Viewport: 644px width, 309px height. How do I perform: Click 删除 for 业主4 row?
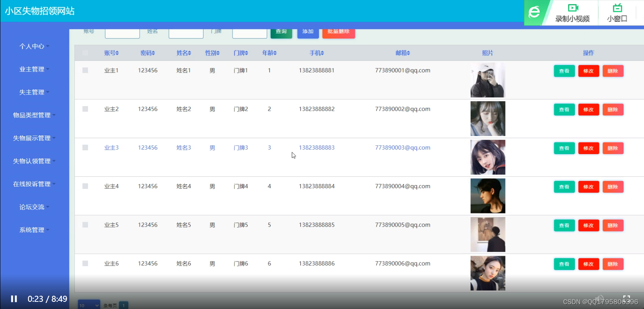coord(613,187)
